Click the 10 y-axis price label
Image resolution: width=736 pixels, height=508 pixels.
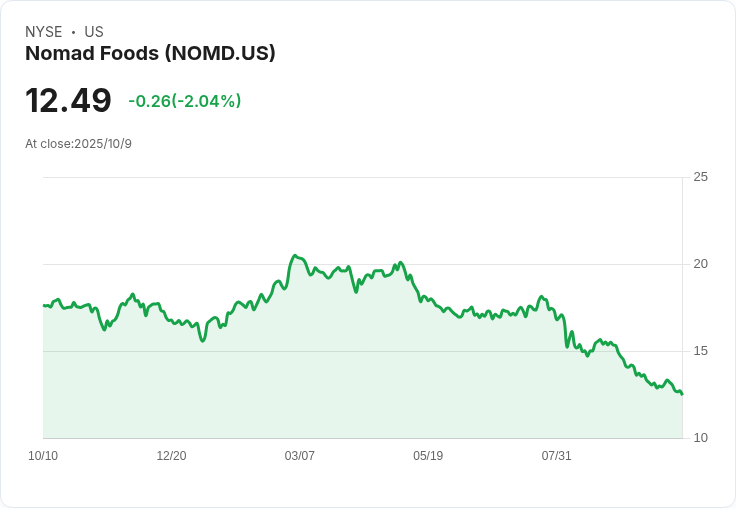701,438
